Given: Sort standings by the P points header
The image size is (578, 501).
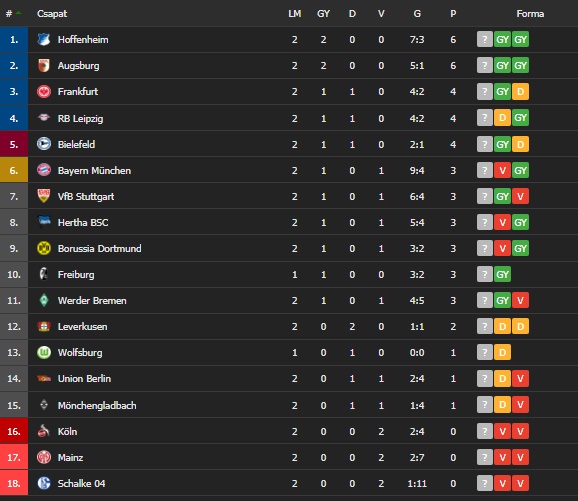Looking at the screenshot, I should (453, 14).
